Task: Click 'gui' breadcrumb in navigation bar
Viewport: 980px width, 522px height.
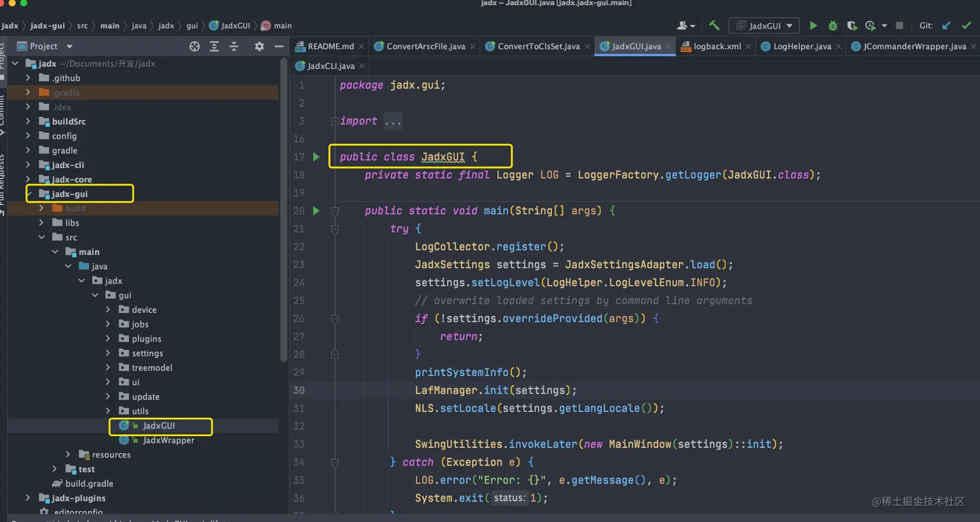Action: (192, 25)
